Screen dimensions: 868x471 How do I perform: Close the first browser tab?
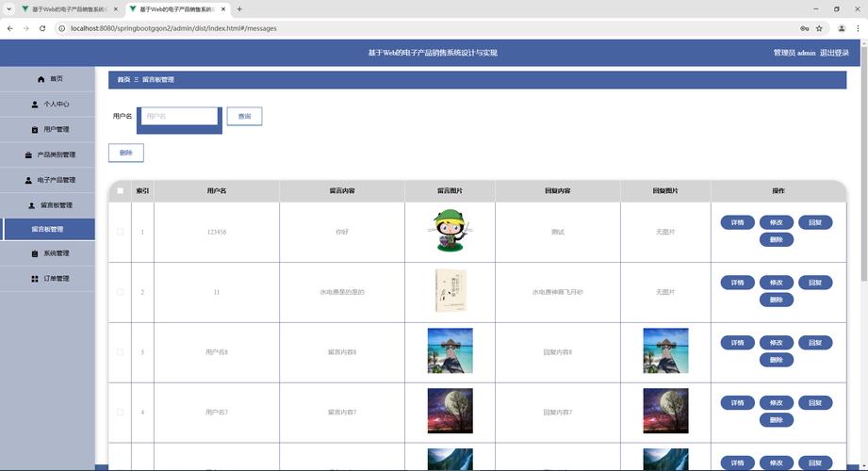tap(115, 9)
